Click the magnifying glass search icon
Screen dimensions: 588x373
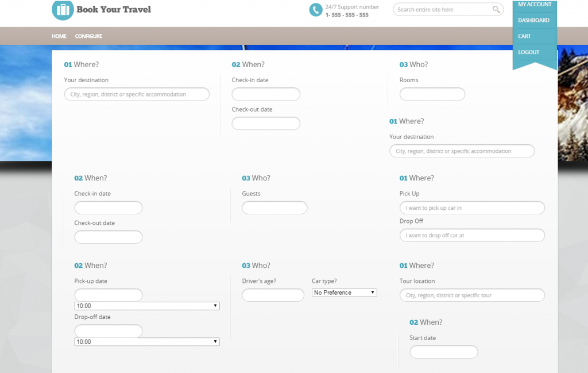(496, 10)
